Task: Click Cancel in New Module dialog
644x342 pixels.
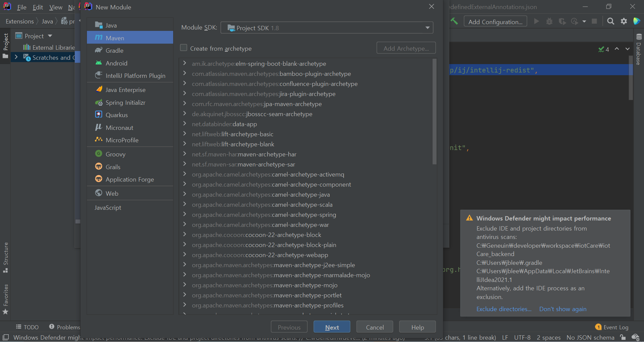Action: [375, 327]
